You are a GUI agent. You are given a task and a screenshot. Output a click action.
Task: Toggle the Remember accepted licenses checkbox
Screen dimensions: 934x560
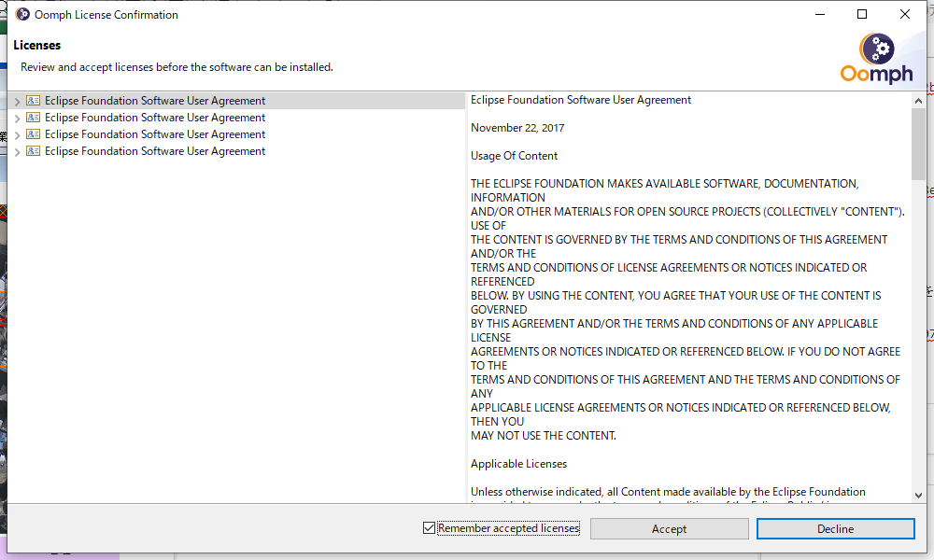430,528
